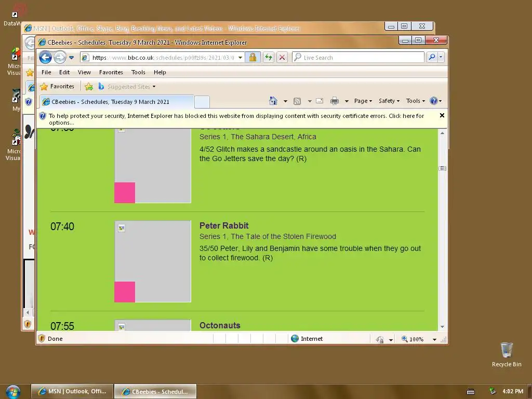Open the status bar privacy report icon
This screenshot has height=399, width=532.
(380, 339)
